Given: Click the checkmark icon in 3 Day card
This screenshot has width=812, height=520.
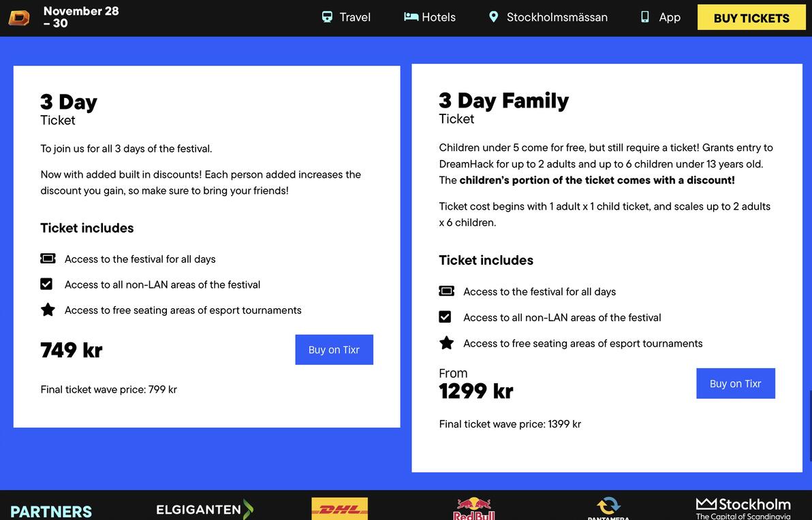Looking at the screenshot, I should [x=46, y=284].
